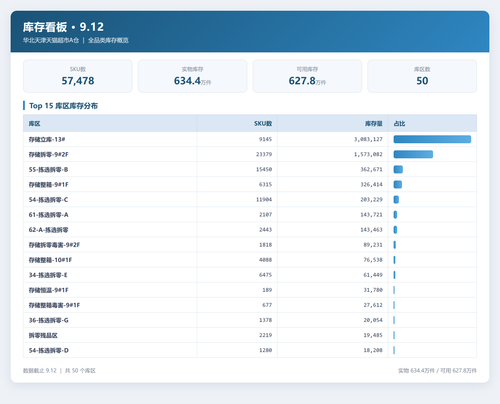Click SKU count 6475 in 34-拣选拆零-E row
Screen dimensions: 500x404
pyautogui.click(x=265, y=275)
